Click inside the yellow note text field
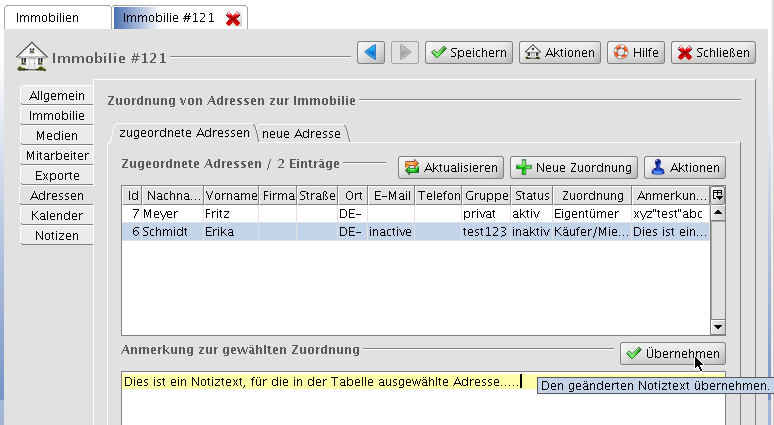Screen dimensions: 774x425 [x=423, y=398]
